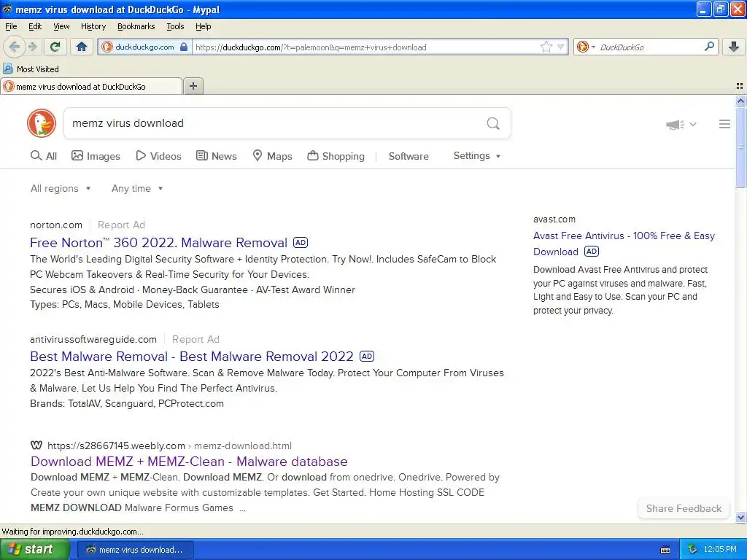Switch to the Videos search tab
The image size is (747, 560).
(158, 156)
